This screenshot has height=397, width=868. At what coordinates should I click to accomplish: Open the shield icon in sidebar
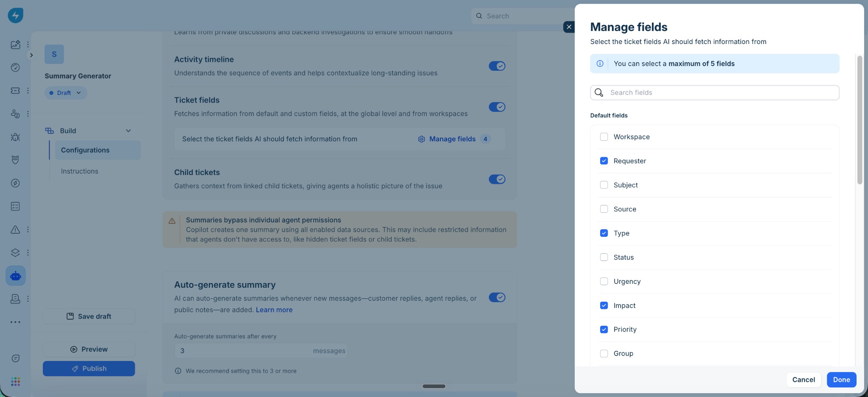(x=15, y=160)
